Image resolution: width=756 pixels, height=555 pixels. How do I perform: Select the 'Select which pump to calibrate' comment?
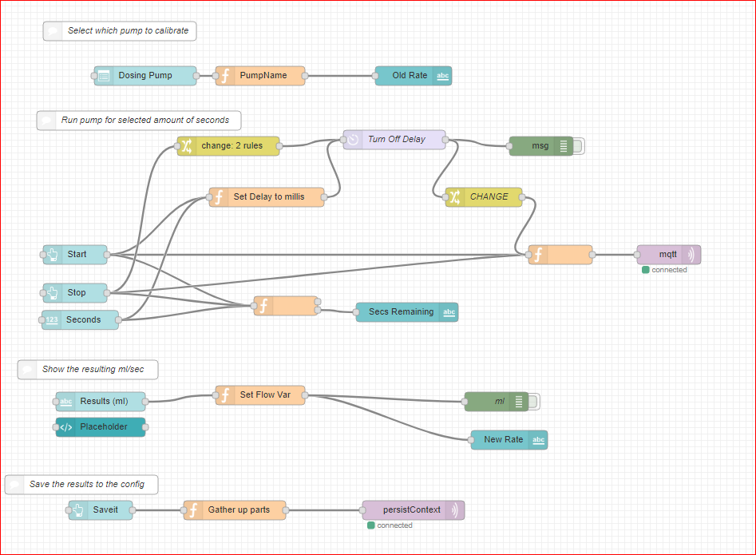[x=120, y=31]
